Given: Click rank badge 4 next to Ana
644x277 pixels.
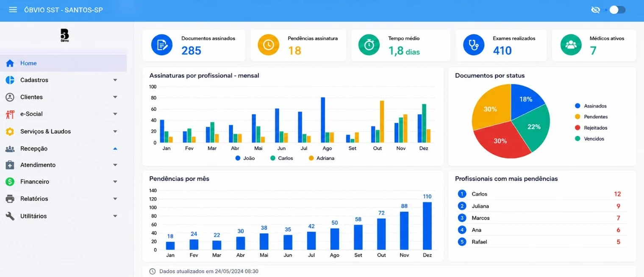Looking at the screenshot, I should pyautogui.click(x=462, y=230).
